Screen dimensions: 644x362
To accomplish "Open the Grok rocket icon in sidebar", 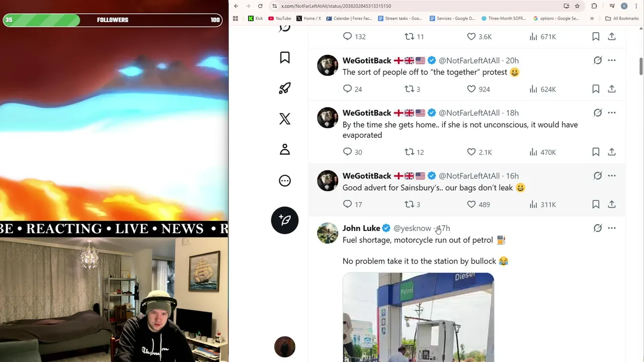I will click(x=285, y=88).
